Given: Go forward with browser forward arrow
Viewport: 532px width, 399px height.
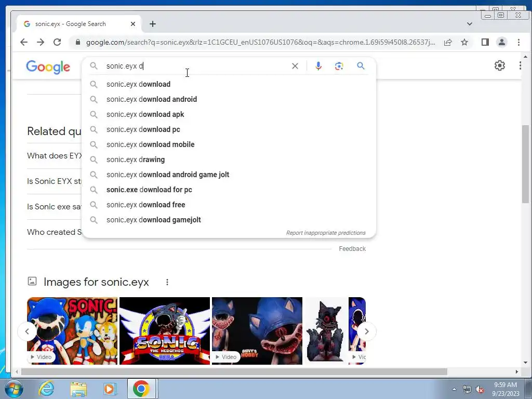Looking at the screenshot, I should 41,42.
